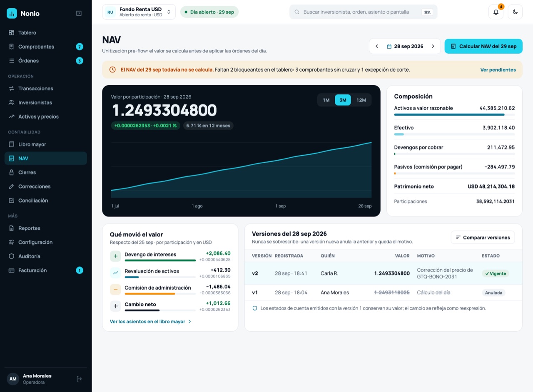Open Cierres in sidebar
Viewport: 533px width, 392px height.
coord(46,172)
